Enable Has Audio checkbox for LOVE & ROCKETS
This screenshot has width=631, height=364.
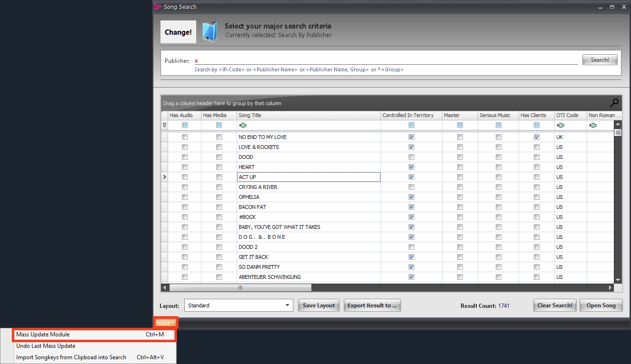(x=185, y=147)
